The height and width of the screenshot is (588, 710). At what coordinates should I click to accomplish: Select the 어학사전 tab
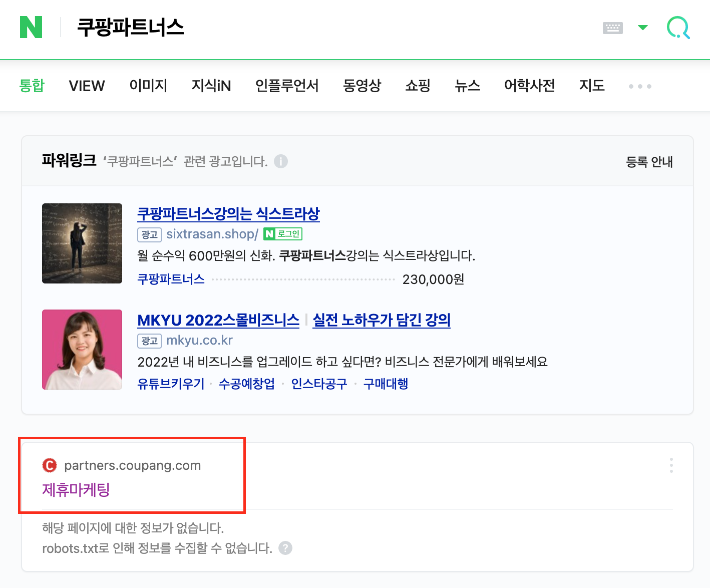pos(530,86)
